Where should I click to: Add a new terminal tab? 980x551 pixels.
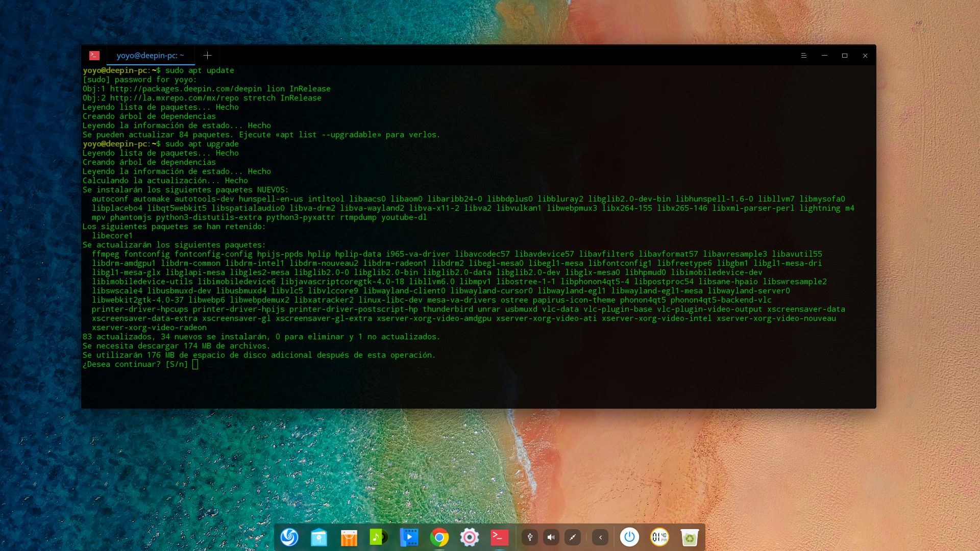207,55
